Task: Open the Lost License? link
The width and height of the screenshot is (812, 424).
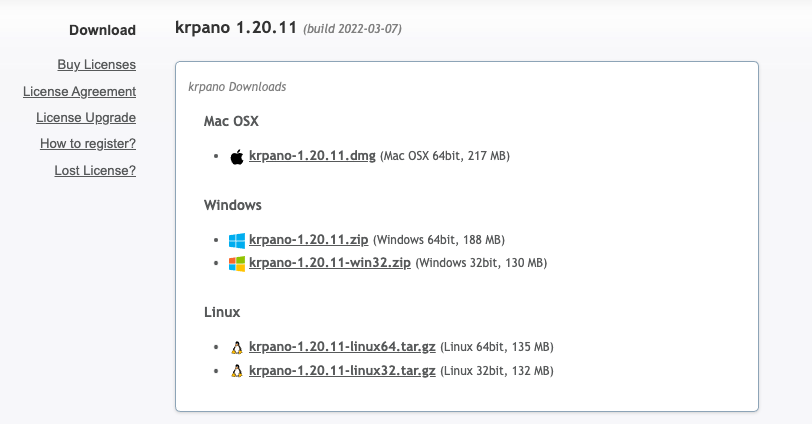Action: point(95,170)
